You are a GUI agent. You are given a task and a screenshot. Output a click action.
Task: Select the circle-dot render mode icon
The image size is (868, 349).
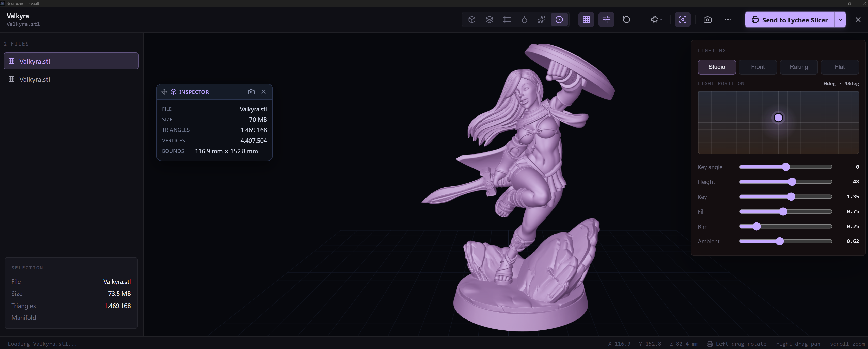559,20
